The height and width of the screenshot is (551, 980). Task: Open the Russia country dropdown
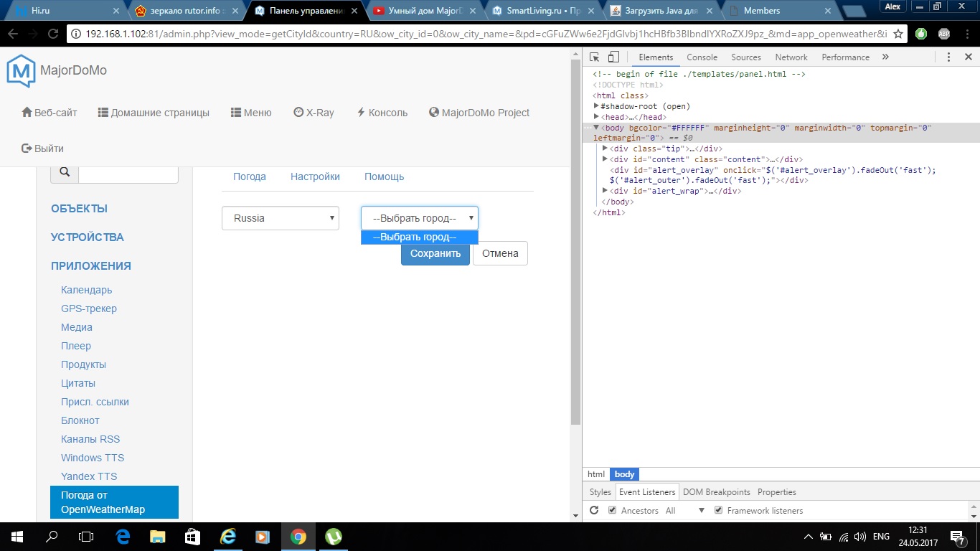(280, 218)
